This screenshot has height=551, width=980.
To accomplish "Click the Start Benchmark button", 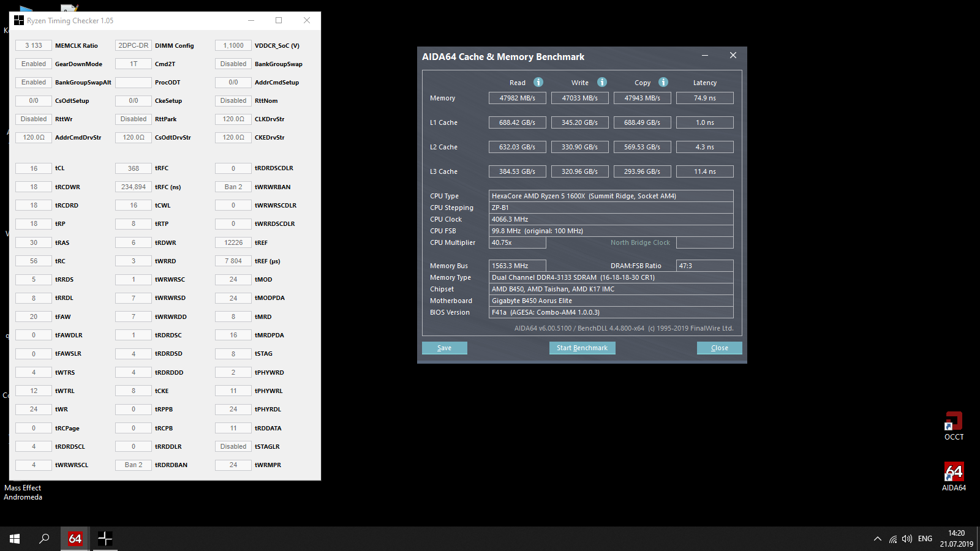I will (x=582, y=348).
